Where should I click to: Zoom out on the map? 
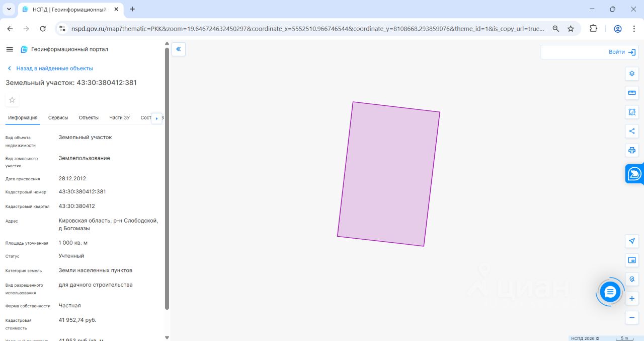coord(632,317)
